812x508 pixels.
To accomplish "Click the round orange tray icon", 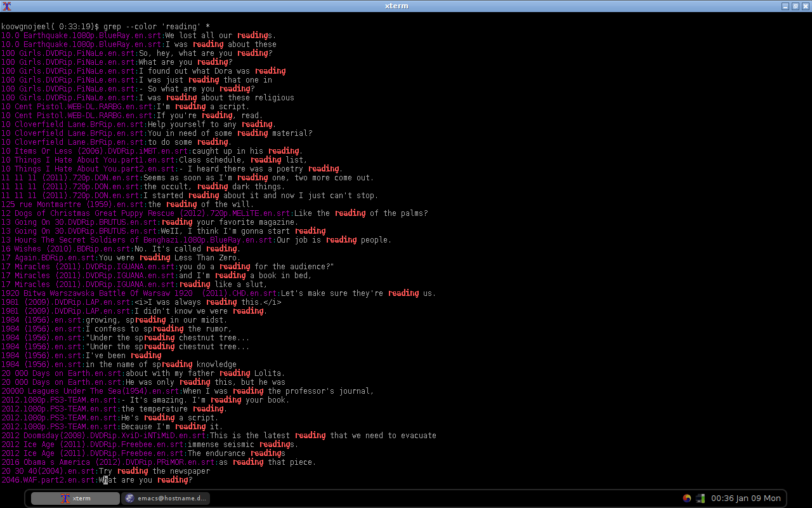I will pyautogui.click(x=687, y=498).
